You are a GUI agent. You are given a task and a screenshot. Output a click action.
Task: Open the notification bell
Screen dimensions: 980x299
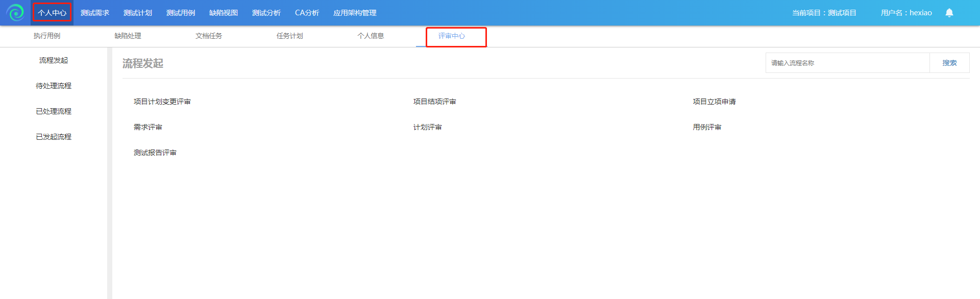point(949,13)
